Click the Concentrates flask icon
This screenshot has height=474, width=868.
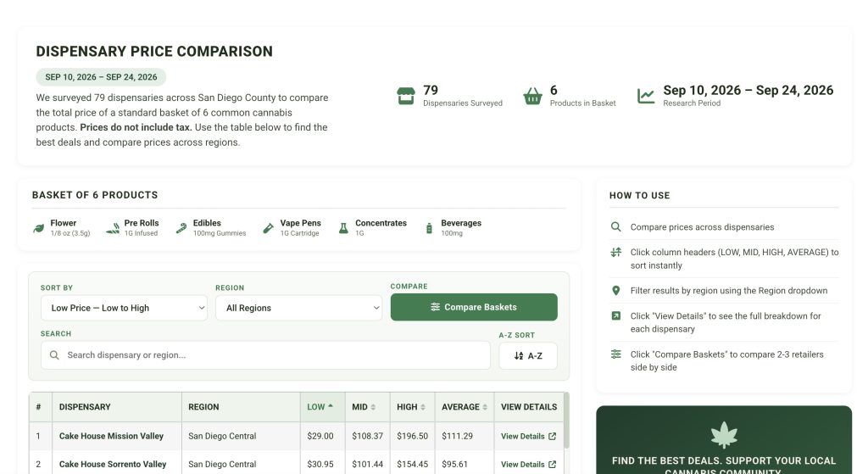point(343,228)
